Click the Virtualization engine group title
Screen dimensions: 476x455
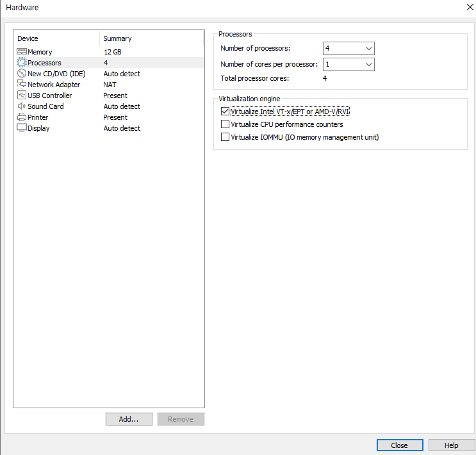[x=249, y=99]
